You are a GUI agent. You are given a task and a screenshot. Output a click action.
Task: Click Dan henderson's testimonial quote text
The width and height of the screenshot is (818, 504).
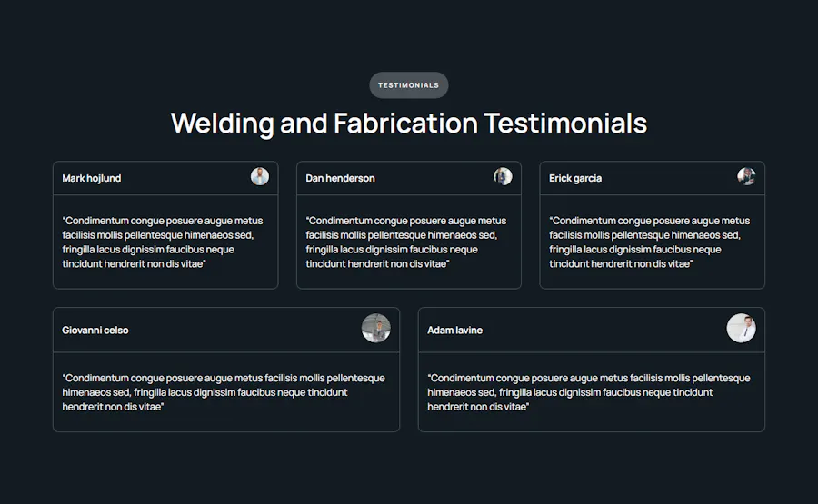(406, 242)
